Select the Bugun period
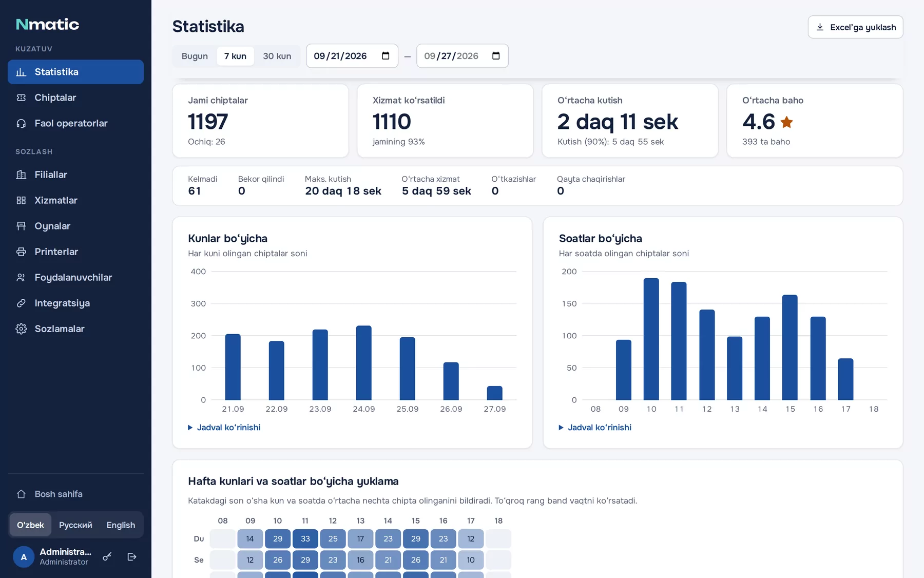The image size is (924, 578). tap(195, 56)
